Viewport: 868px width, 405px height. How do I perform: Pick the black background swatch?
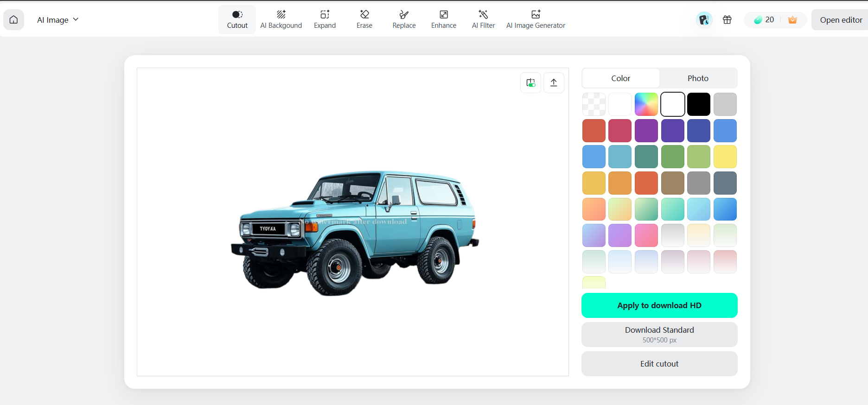[x=699, y=104]
